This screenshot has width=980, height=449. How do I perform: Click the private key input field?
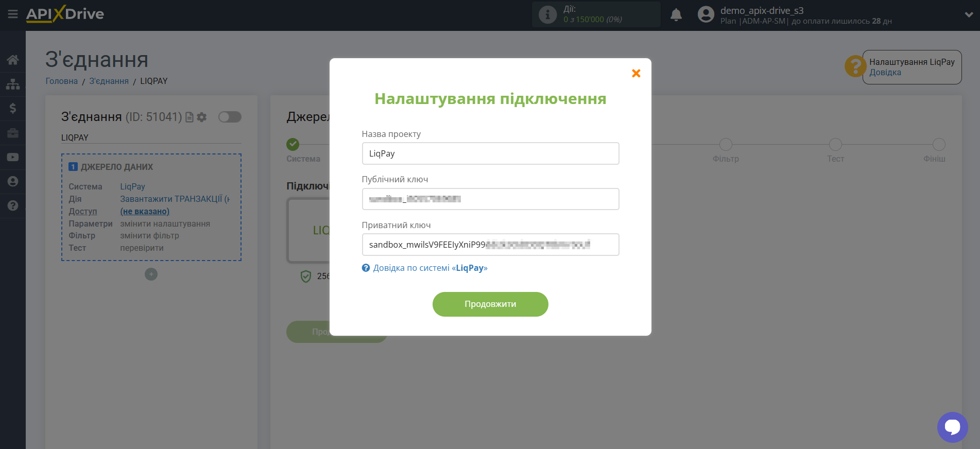coord(490,245)
